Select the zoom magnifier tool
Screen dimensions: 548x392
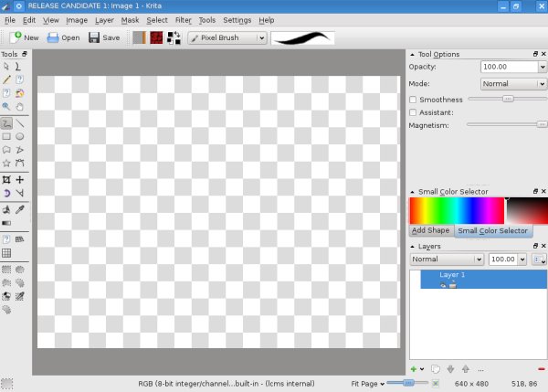click(x=6, y=107)
